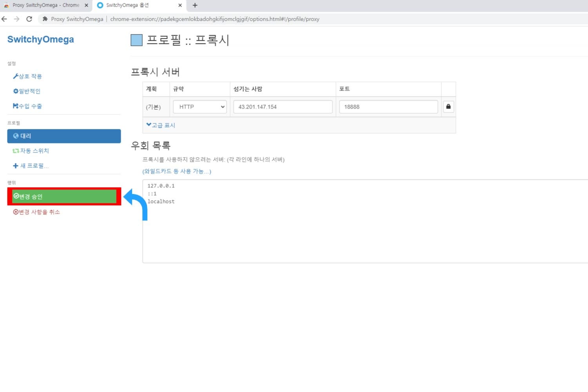Screen dimensions: 588x392
Task: Click the lock icon for proxy authentication
Action: [448, 107]
